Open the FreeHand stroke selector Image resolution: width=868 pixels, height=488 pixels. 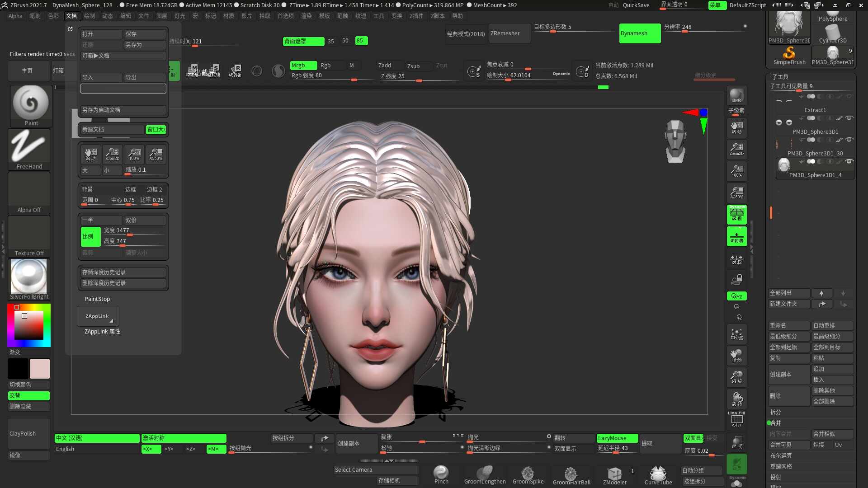pyautogui.click(x=29, y=149)
